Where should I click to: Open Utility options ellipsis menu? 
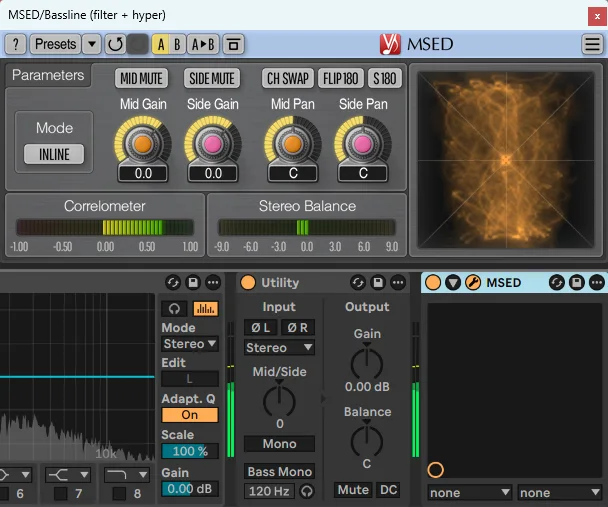click(x=398, y=283)
